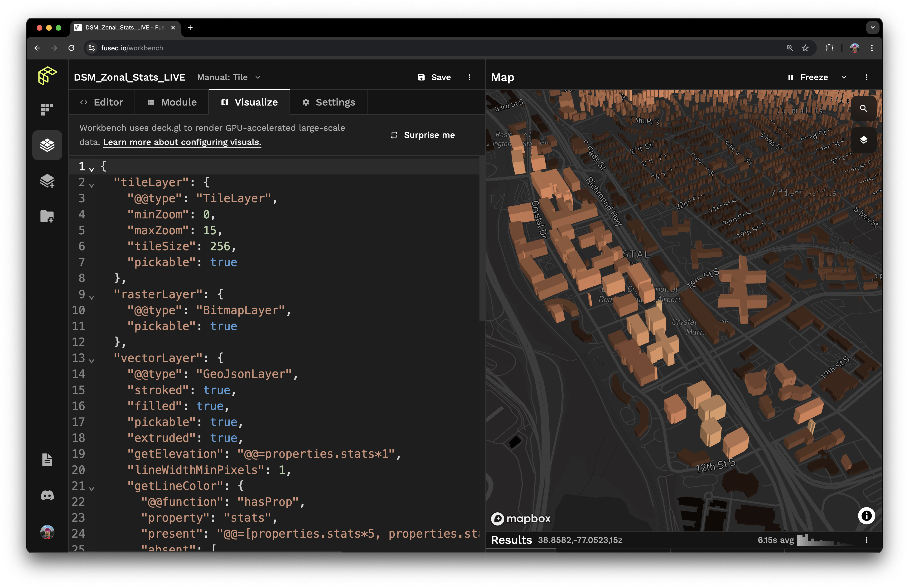Open the documentation page icon

47,460
